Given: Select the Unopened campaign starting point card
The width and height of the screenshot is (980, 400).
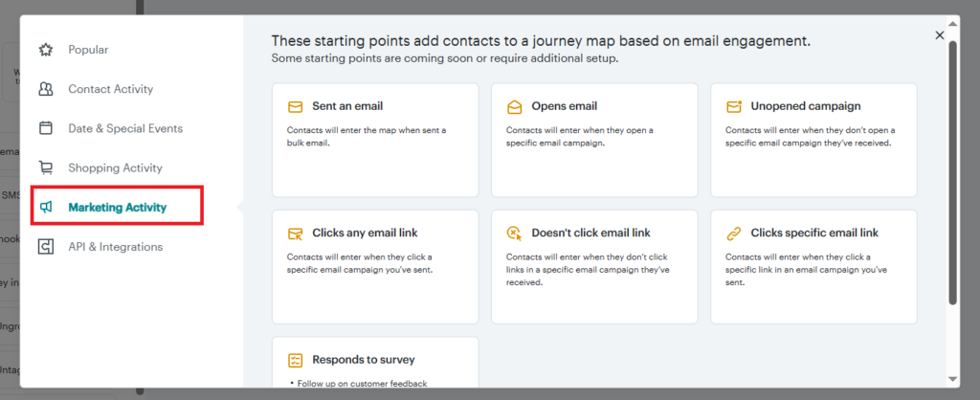Looking at the screenshot, I should click(x=813, y=140).
